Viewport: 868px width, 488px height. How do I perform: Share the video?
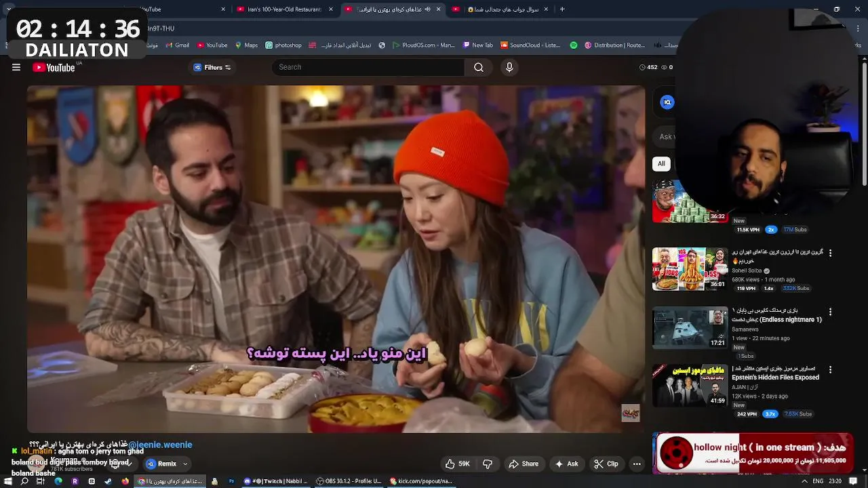click(524, 464)
